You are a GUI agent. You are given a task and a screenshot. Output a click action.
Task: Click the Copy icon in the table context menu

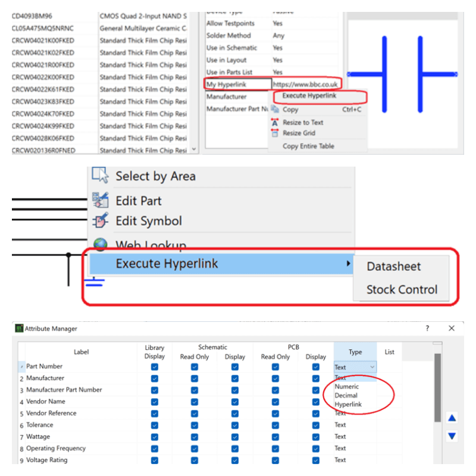point(275,109)
